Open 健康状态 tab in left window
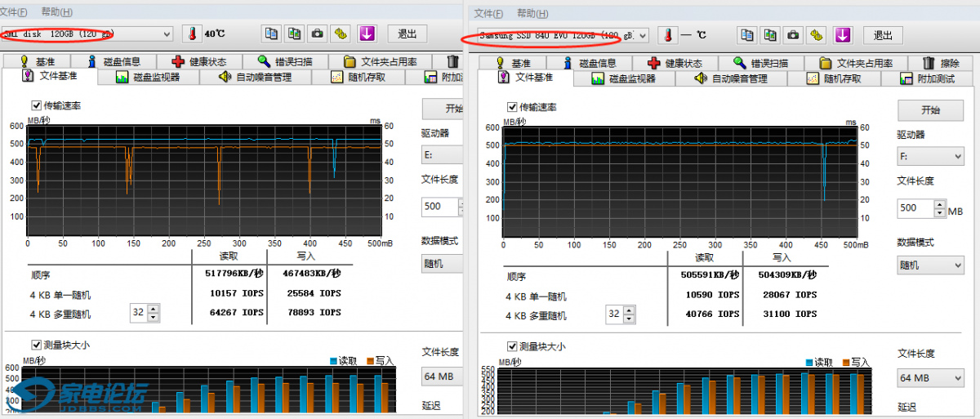 point(199,61)
